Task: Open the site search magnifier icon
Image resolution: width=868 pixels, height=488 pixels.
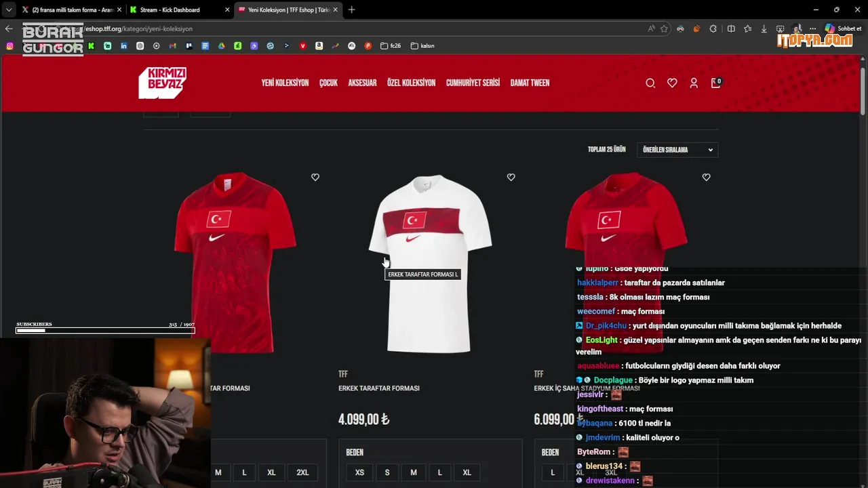Action: (650, 83)
